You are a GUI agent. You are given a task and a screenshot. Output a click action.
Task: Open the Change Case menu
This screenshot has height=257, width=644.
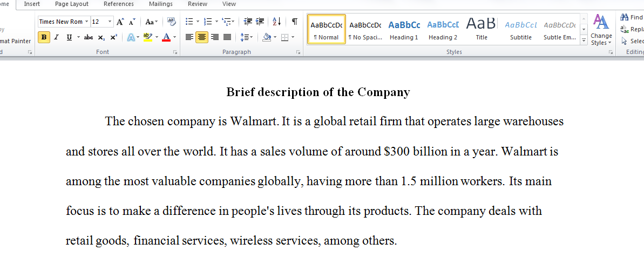152,22
